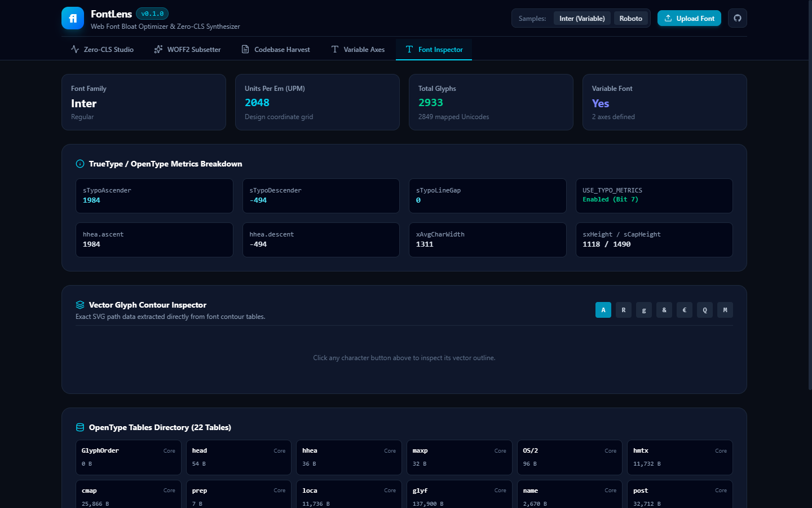
Task: Click the xAvgCharWidth value 1311
Action: click(x=425, y=244)
